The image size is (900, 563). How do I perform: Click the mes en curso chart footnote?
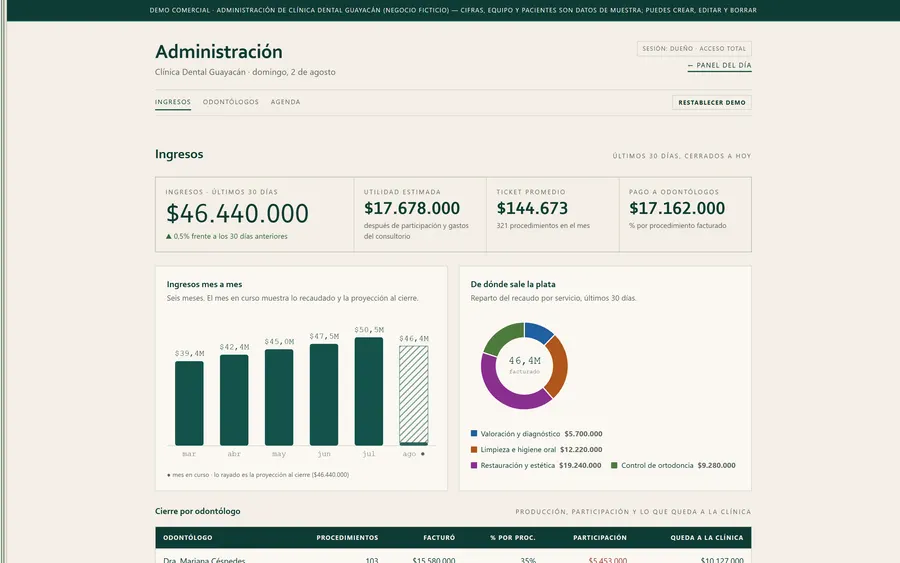coord(258,475)
